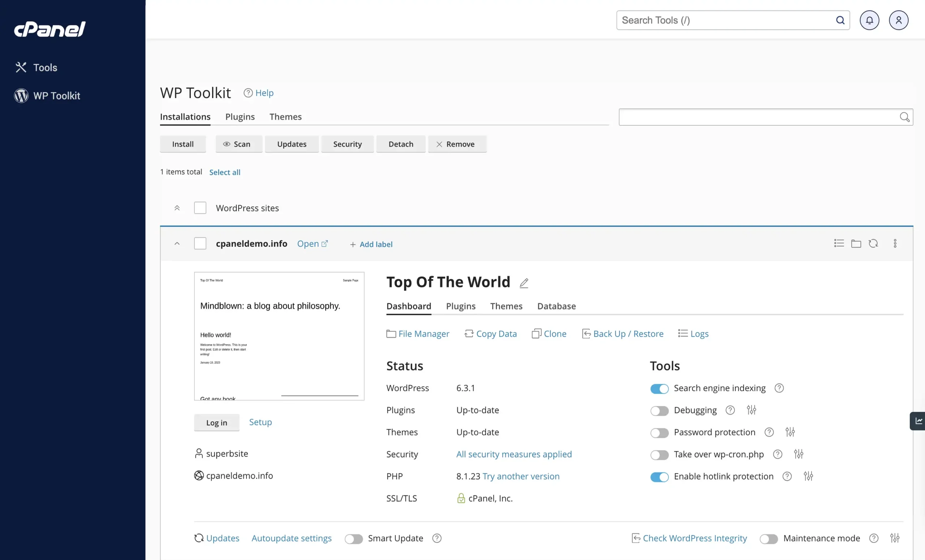925x560 pixels.
Task: Open Debugging settings sliders icon
Action: coord(751,410)
